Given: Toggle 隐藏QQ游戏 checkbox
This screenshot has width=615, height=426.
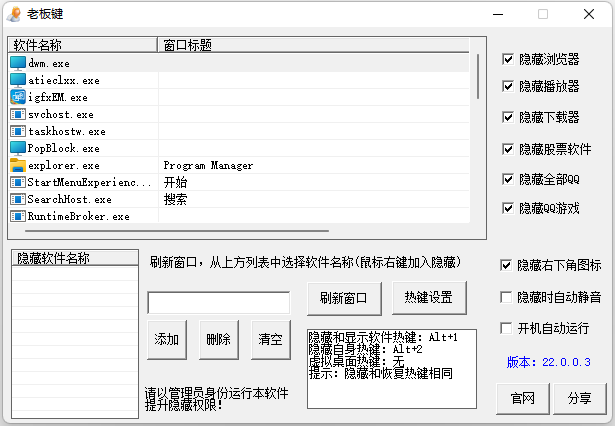Looking at the screenshot, I should [508, 208].
